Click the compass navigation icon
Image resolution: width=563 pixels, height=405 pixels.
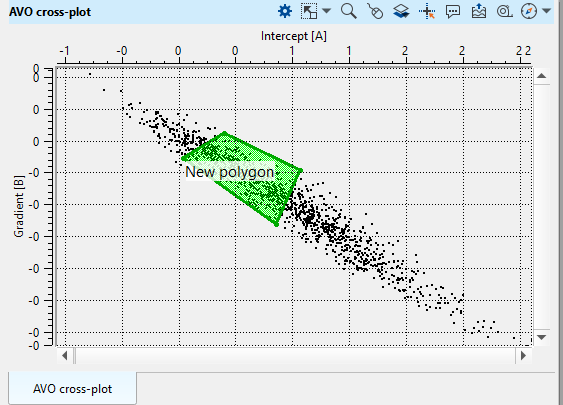[x=529, y=11]
